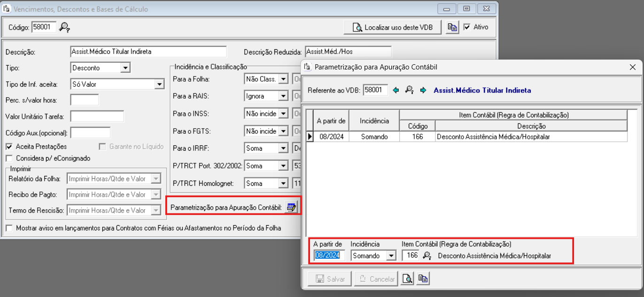This screenshot has height=297, width=644.
Task: Click the window icon of Vencimentos title bar
Action: point(7,9)
